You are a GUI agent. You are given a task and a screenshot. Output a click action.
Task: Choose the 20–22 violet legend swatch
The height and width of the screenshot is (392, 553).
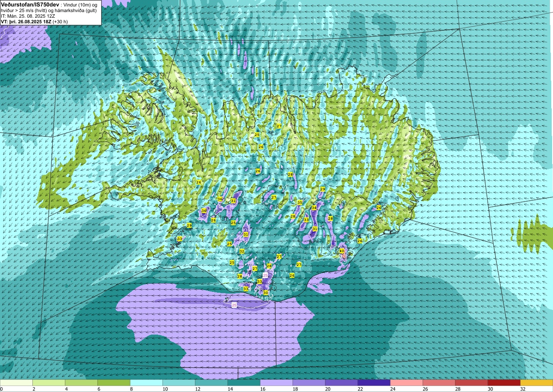[341, 383]
